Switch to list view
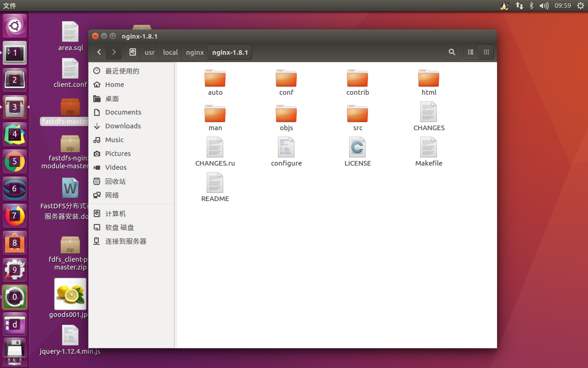The width and height of the screenshot is (588, 368). point(471,52)
